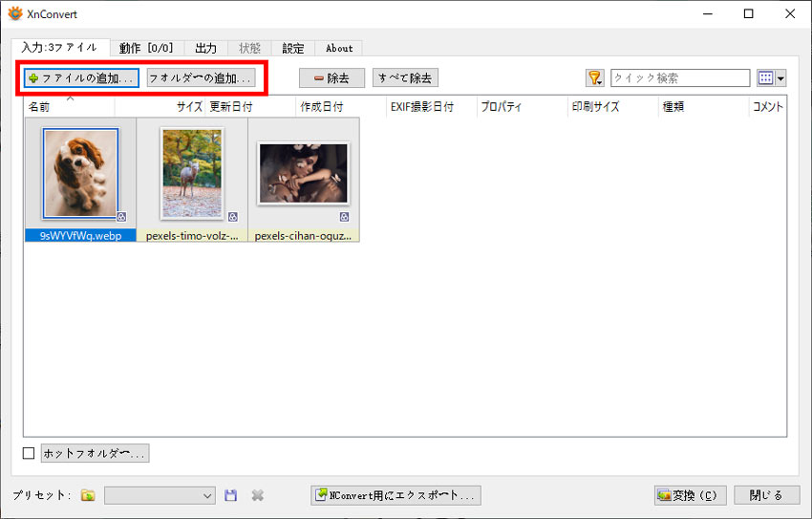The width and height of the screenshot is (812, 519).
Task: Select the woman portrait thumbnail
Action: (304, 174)
